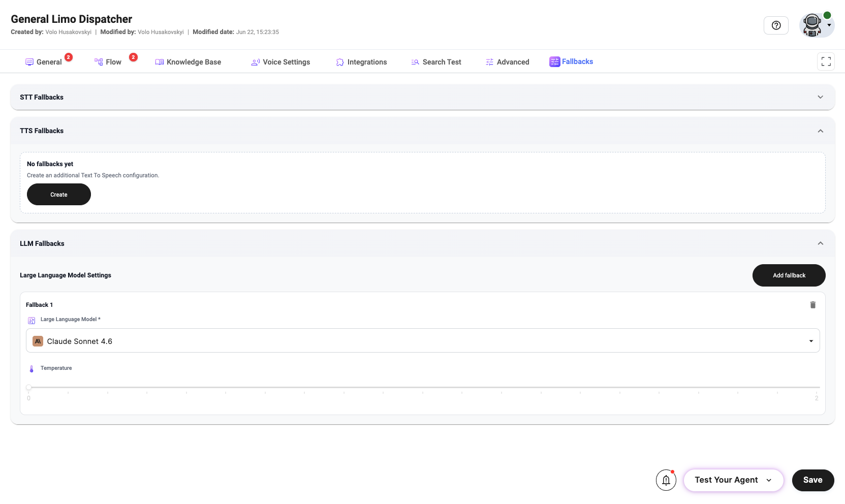Image resolution: width=845 pixels, height=504 pixels.
Task: Expand the STT Fallbacks section
Action: (x=422, y=97)
